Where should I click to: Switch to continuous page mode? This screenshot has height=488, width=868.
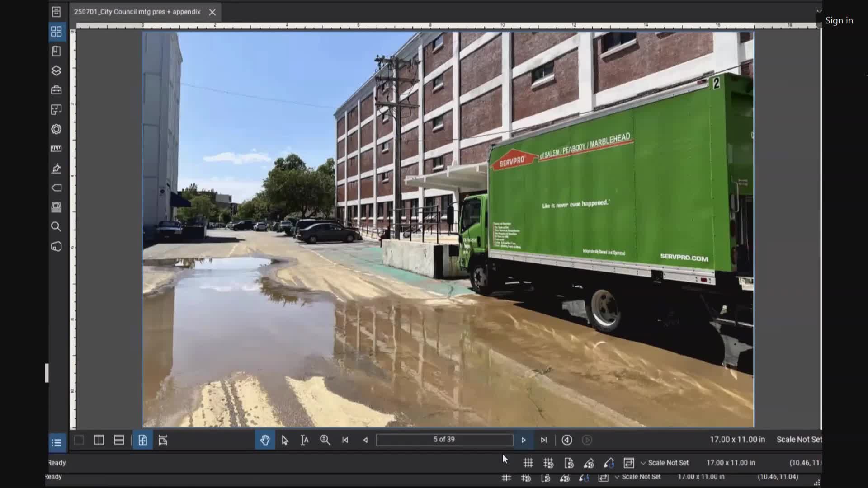coord(163,440)
